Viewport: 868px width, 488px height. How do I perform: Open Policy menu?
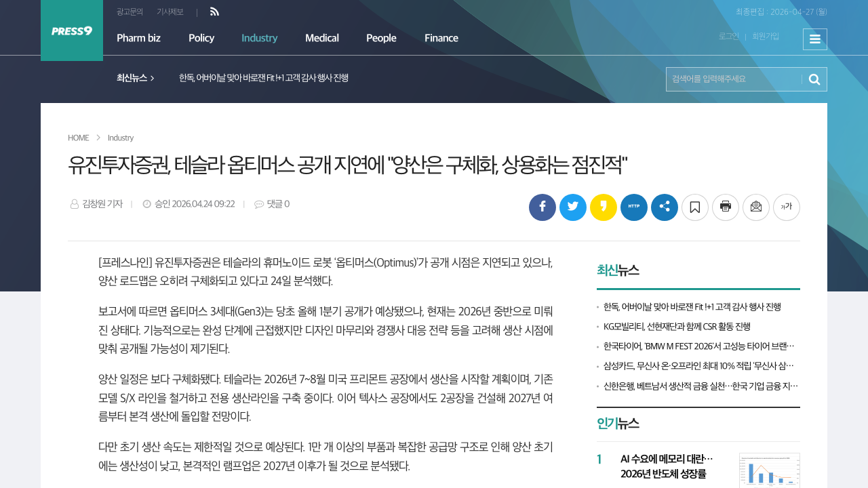click(201, 38)
